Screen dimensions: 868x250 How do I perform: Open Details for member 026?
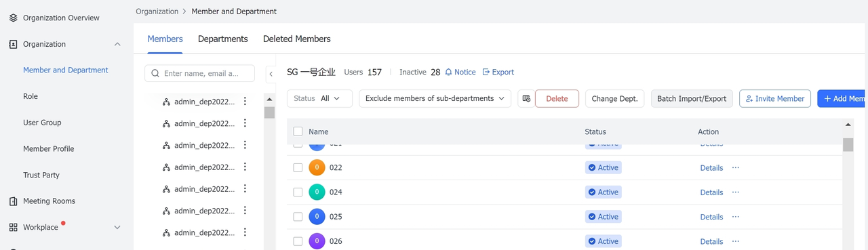pos(711,241)
